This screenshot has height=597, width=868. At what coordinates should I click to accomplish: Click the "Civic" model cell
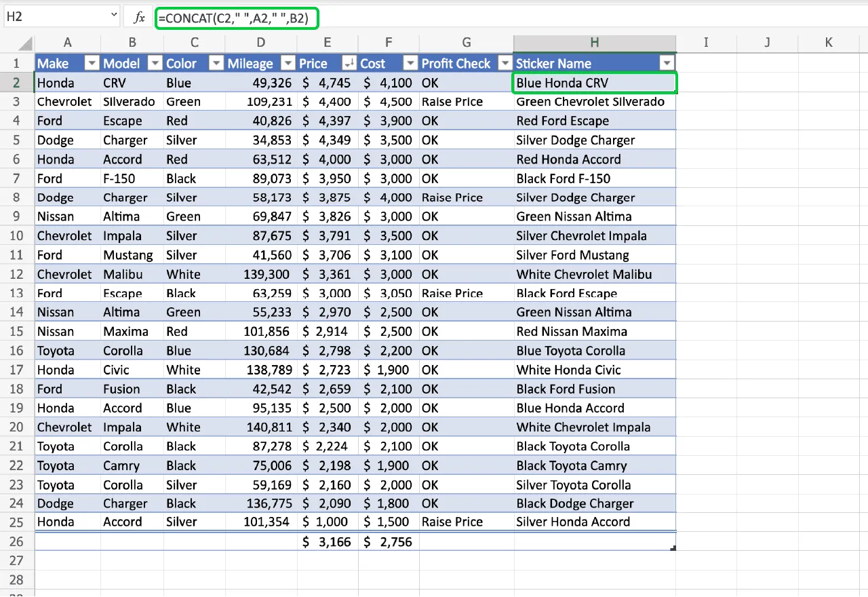click(132, 370)
